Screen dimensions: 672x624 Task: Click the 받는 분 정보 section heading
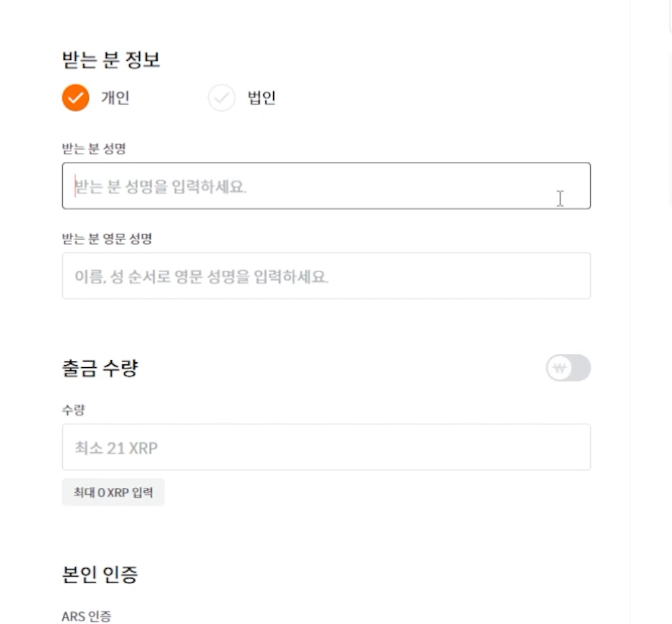(111, 59)
